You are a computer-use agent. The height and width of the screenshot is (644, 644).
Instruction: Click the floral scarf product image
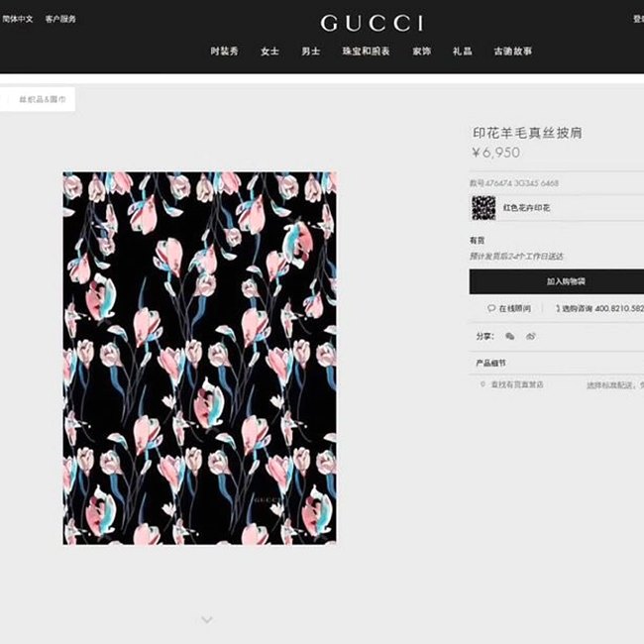pyautogui.click(x=199, y=358)
